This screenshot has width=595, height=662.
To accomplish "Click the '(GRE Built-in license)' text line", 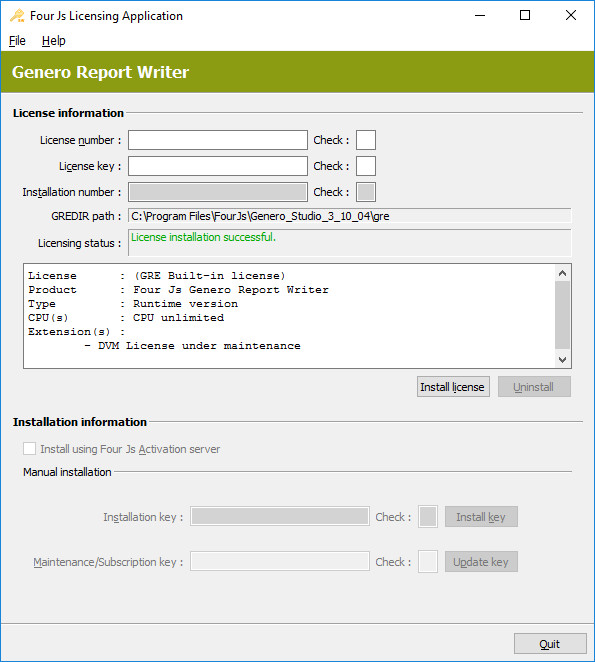I will pos(209,276).
